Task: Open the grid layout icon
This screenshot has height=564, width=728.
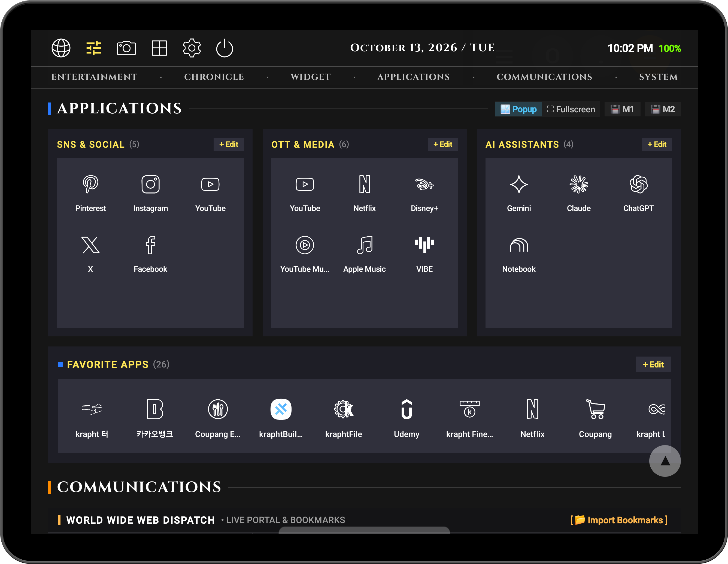Action: point(159,48)
